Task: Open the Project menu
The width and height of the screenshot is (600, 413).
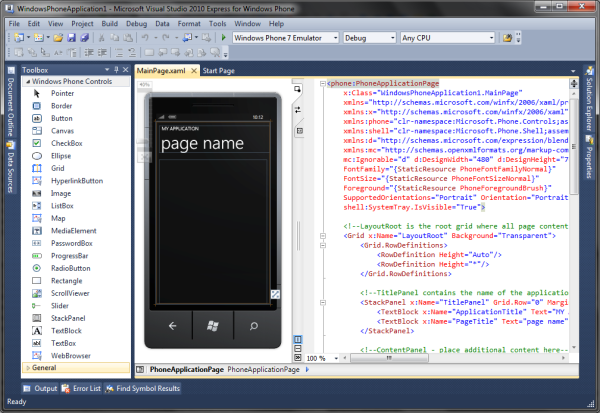Action: coord(82,24)
